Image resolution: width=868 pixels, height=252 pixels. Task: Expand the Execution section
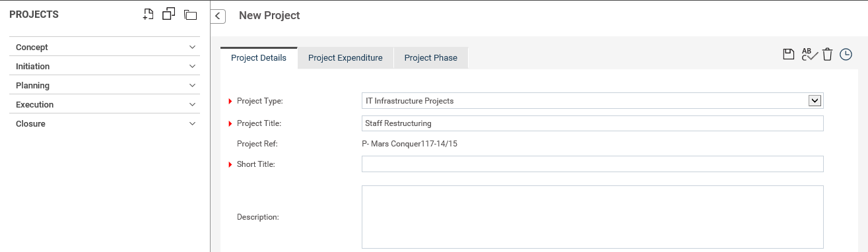(x=106, y=105)
